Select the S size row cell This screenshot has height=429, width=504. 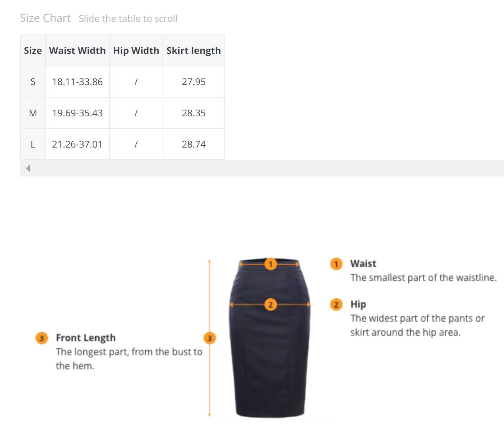(33, 82)
